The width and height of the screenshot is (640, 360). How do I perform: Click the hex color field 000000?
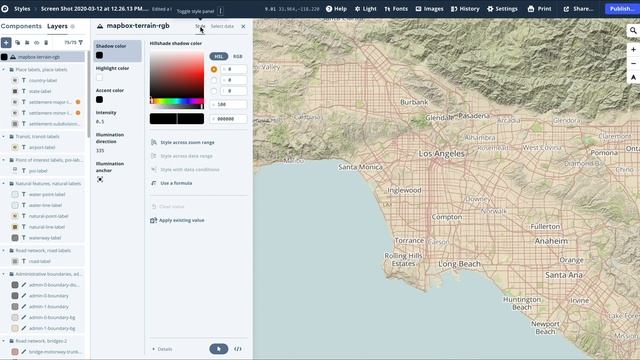pos(229,119)
